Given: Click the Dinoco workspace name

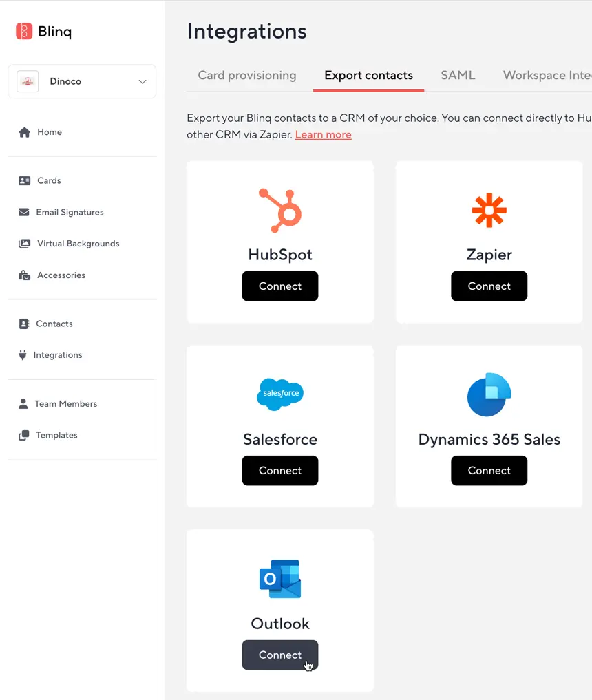Looking at the screenshot, I should (x=65, y=81).
